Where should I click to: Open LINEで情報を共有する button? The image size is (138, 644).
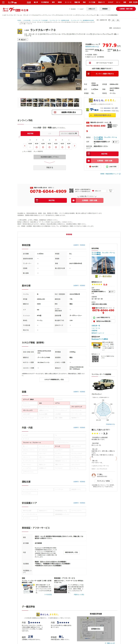coord(103,317)
